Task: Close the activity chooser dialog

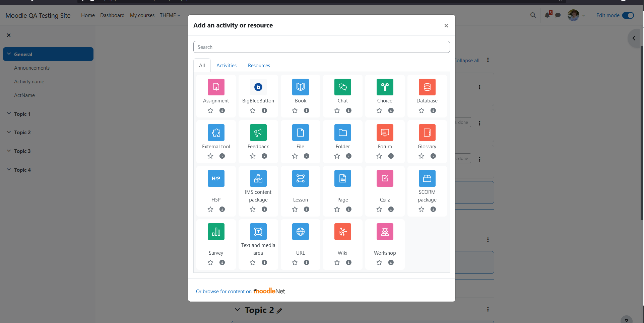Action: point(446,25)
